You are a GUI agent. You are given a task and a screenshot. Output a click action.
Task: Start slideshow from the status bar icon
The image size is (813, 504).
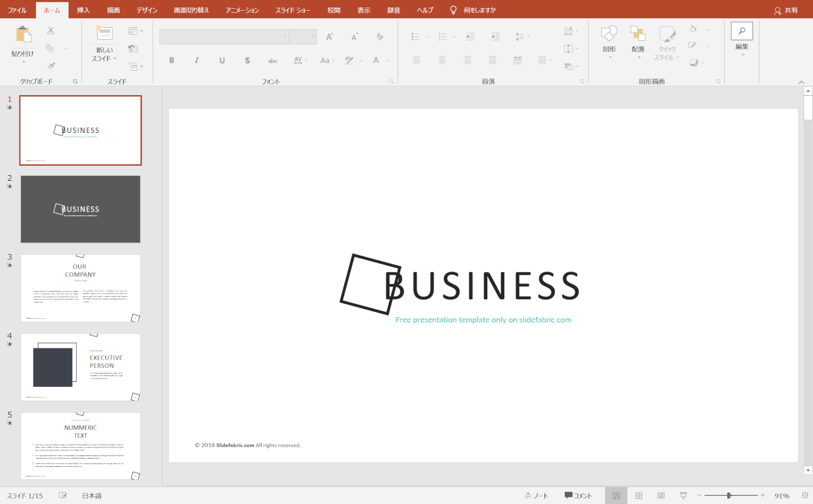tap(683, 496)
